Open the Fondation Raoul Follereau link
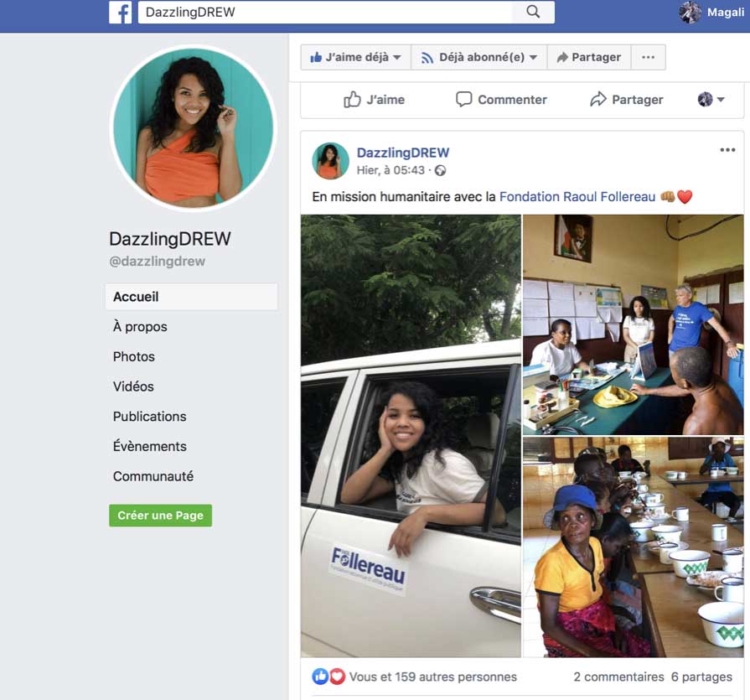750x700 pixels. (577, 197)
